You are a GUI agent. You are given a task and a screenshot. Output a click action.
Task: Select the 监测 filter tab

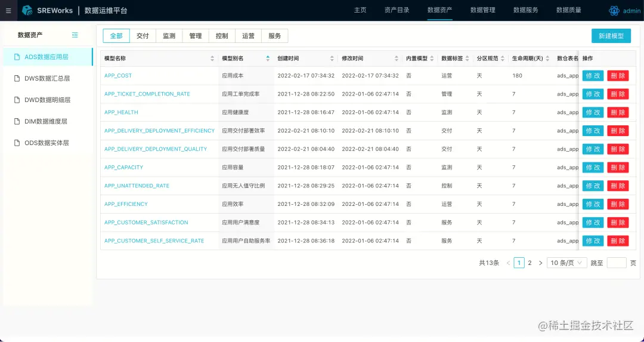click(x=169, y=36)
